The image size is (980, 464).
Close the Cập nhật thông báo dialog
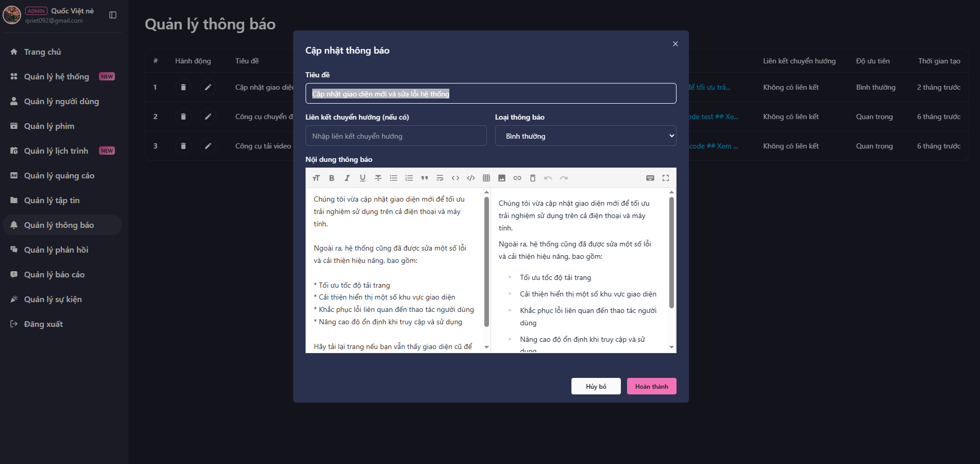675,44
